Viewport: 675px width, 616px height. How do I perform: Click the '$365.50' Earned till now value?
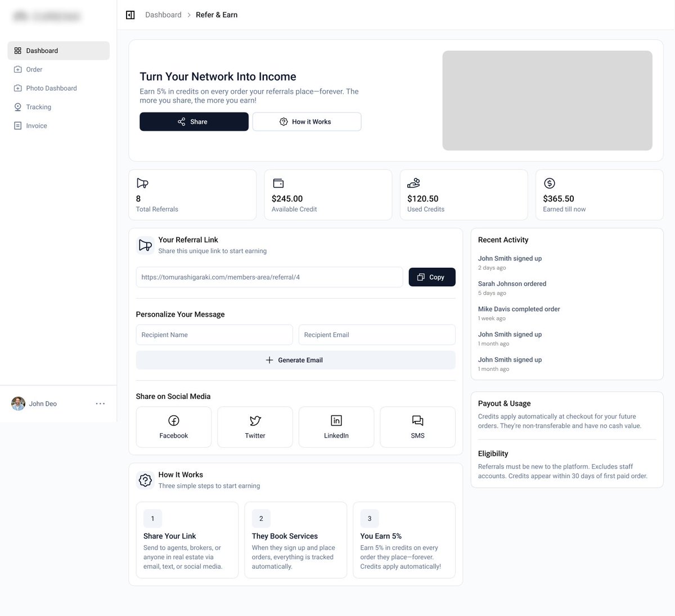tap(559, 199)
